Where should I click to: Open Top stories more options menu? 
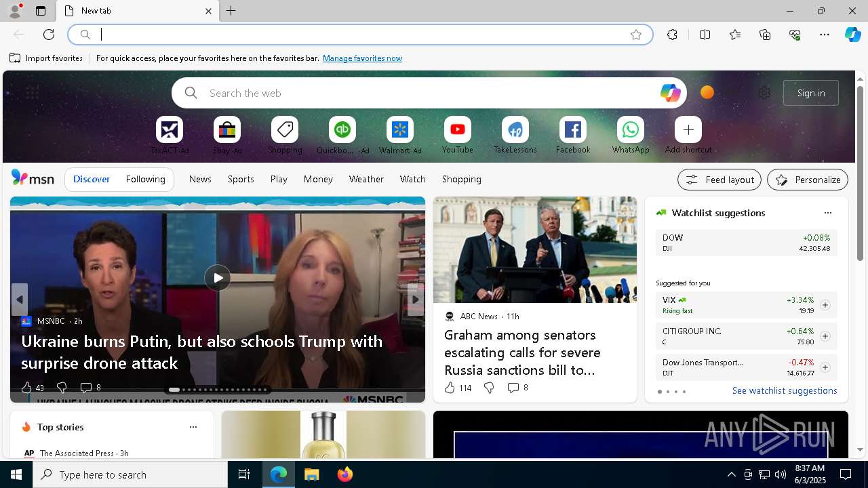coord(193,427)
